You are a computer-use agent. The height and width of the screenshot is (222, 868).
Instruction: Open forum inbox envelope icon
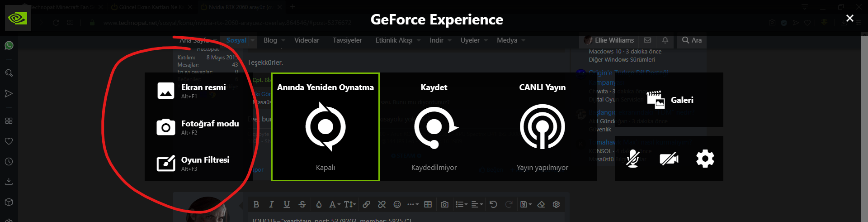[647, 40]
